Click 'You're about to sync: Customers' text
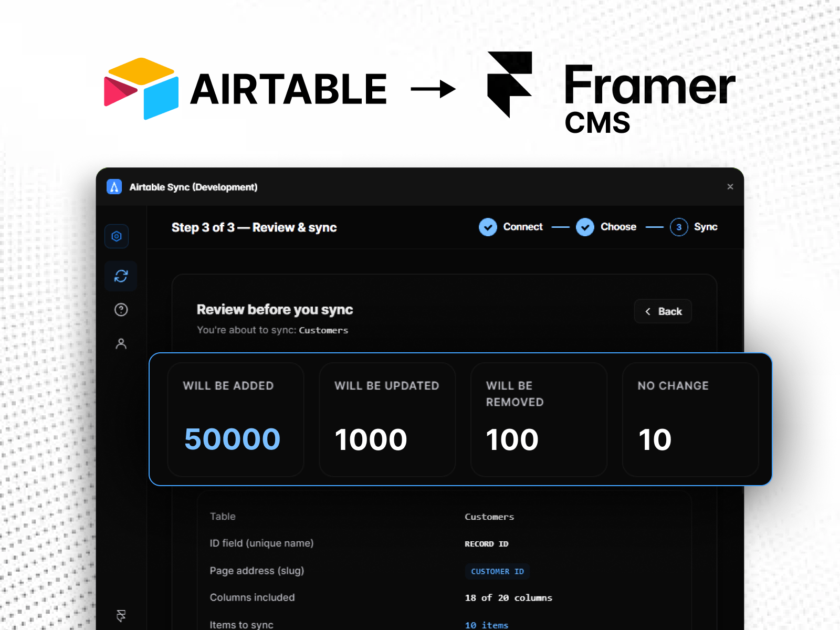The height and width of the screenshot is (630, 840). click(x=272, y=330)
